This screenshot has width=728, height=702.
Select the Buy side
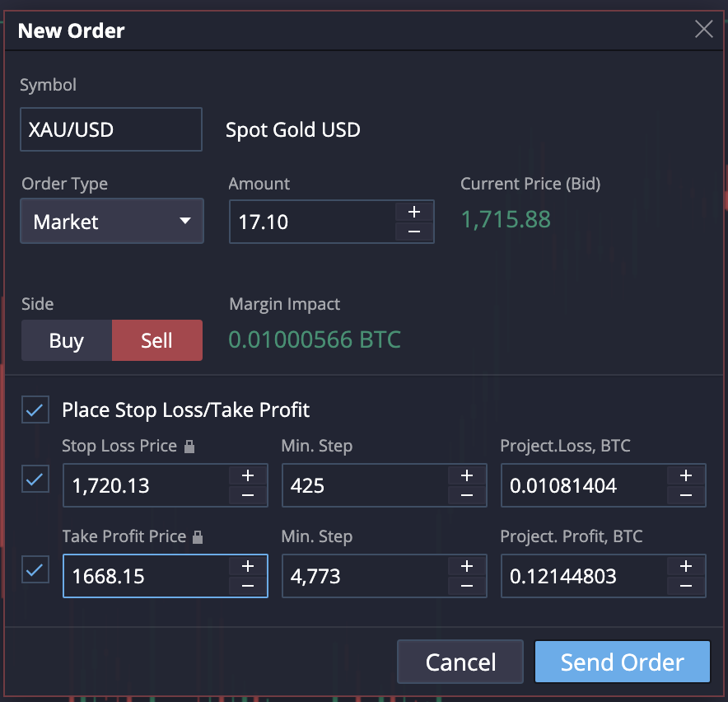[x=67, y=340]
